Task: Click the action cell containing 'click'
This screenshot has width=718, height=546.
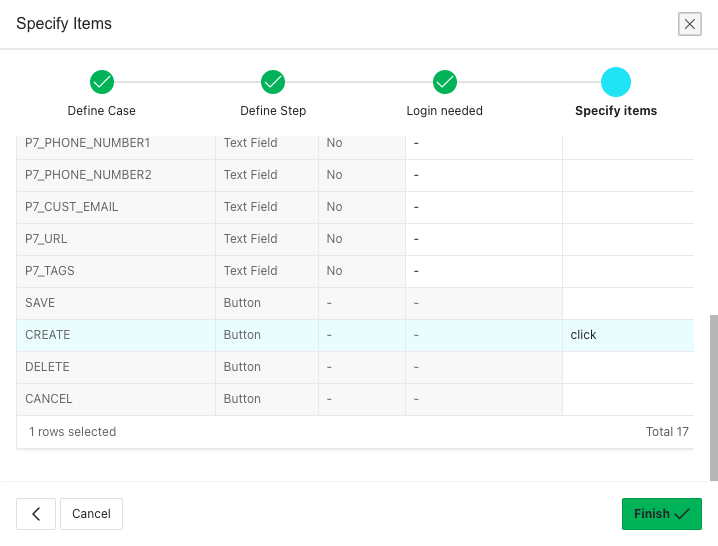Action: pos(627,335)
